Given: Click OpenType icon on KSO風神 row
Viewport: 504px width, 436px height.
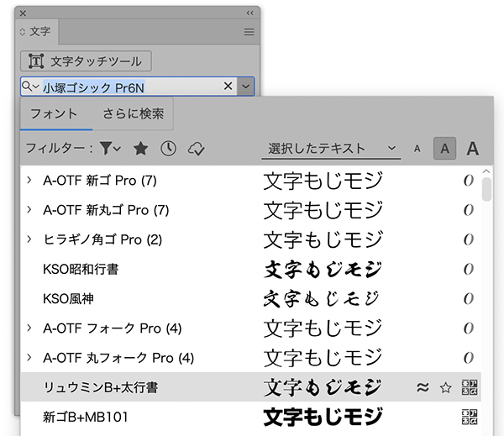Looking at the screenshot, I should [469, 299].
